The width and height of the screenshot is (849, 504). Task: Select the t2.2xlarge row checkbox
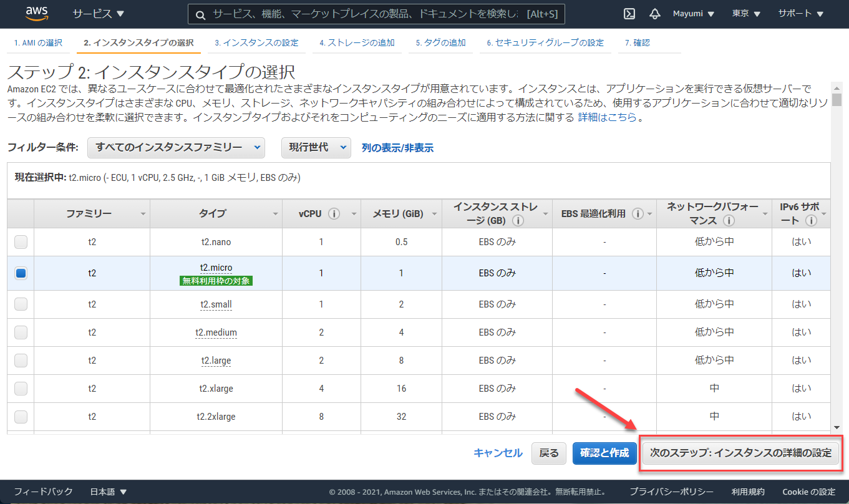[21, 416]
